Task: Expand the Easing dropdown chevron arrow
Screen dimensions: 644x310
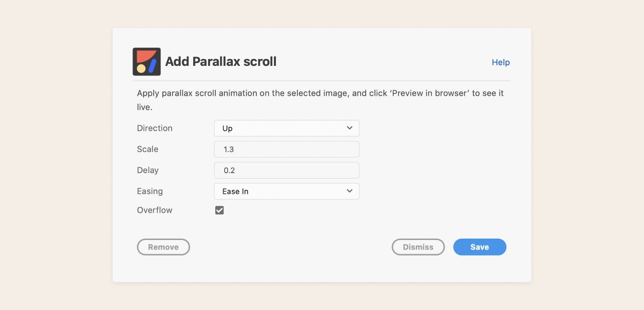Action: pos(350,191)
